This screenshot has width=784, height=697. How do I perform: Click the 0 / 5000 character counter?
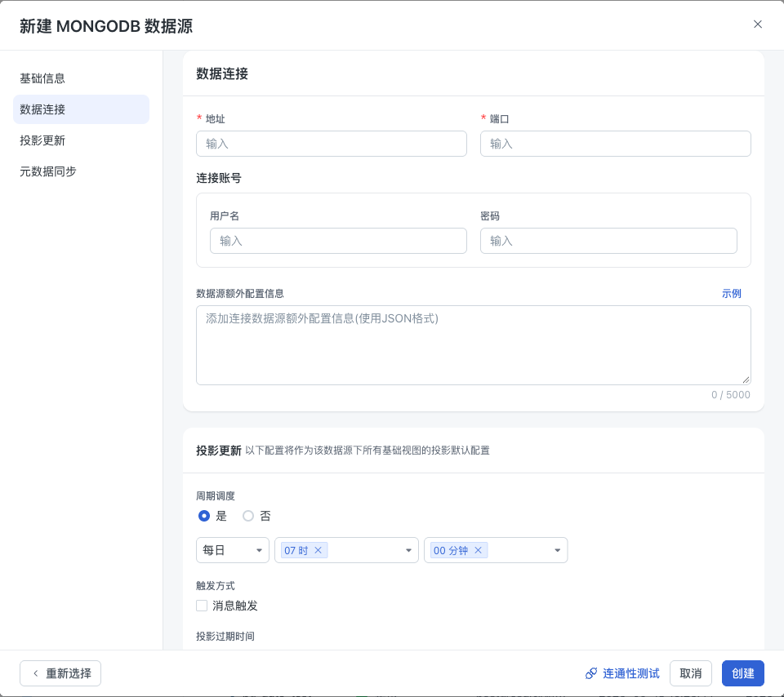pos(730,395)
